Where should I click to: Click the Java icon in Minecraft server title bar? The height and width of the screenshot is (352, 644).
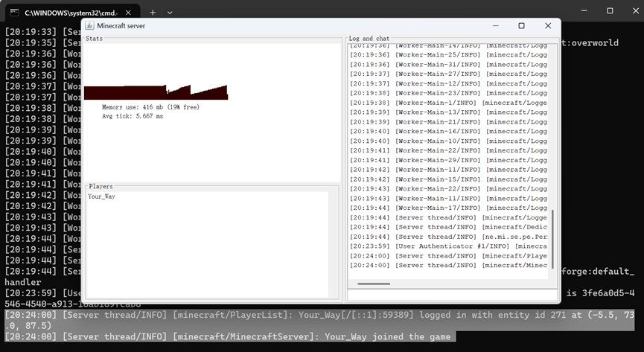click(89, 25)
